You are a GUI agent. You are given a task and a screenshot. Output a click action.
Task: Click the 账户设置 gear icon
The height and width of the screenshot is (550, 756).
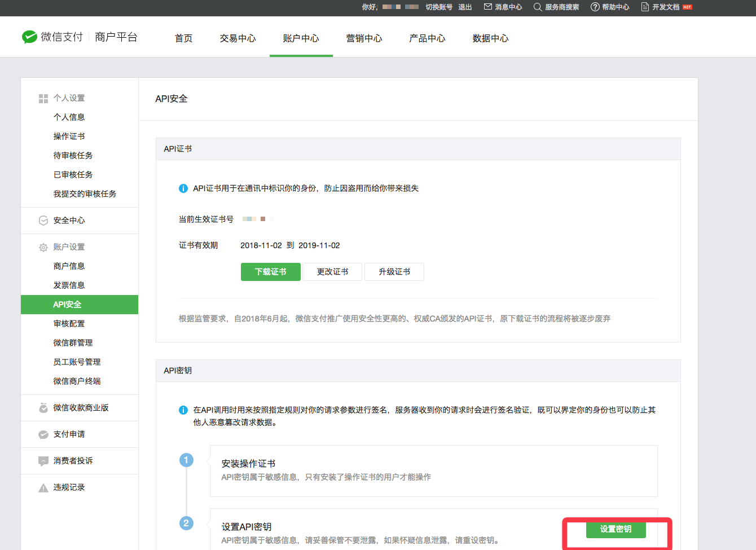[x=43, y=247]
